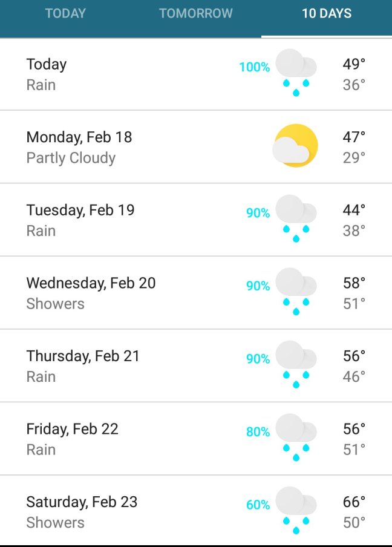
Task: Open the TOMORROW tab
Action: 195,13
